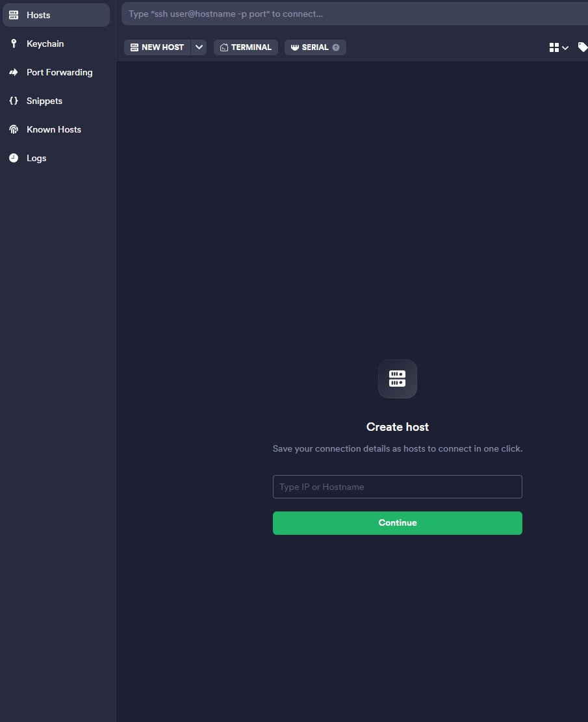The image size is (588, 722).
Task: Click the Create host server icon
Action: 398,379
